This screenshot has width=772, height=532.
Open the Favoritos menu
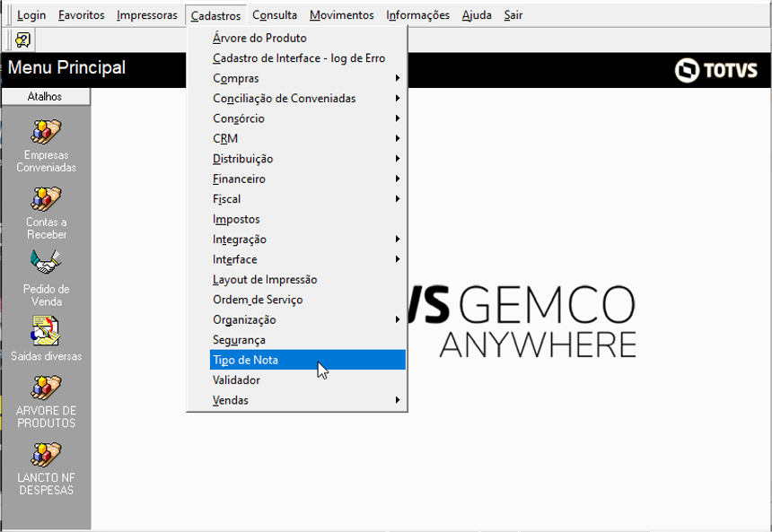pyautogui.click(x=81, y=15)
